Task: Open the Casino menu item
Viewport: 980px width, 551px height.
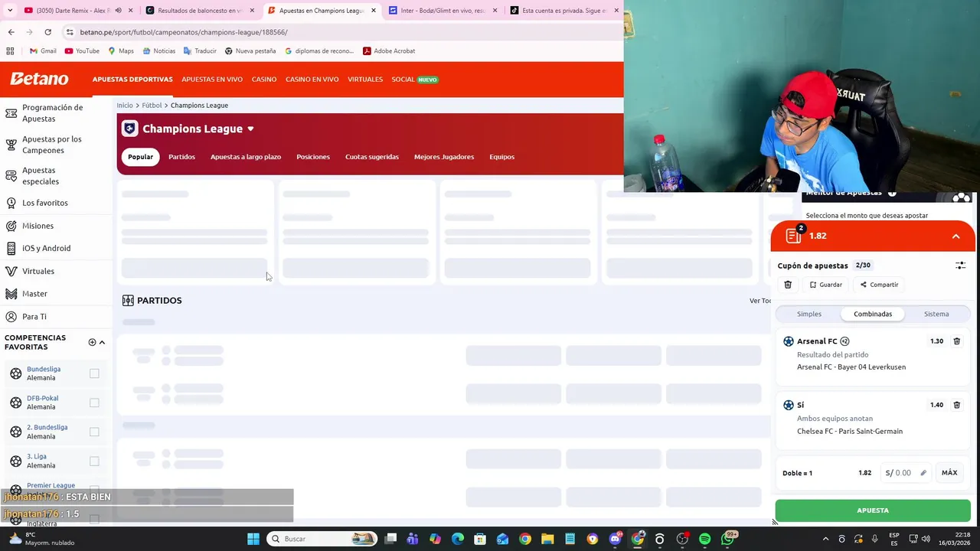Action: [x=264, y=80]
